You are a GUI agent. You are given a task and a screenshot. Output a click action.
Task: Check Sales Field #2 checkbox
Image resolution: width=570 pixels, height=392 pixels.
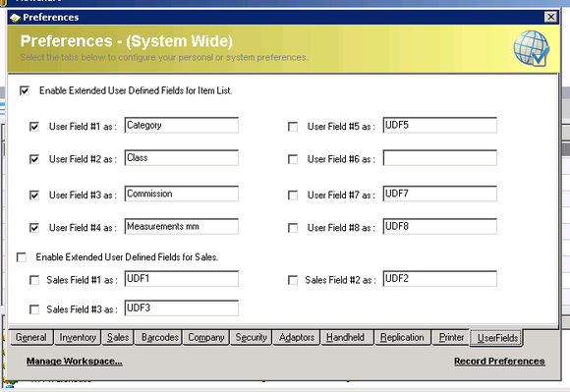click(x=293, y=280)
